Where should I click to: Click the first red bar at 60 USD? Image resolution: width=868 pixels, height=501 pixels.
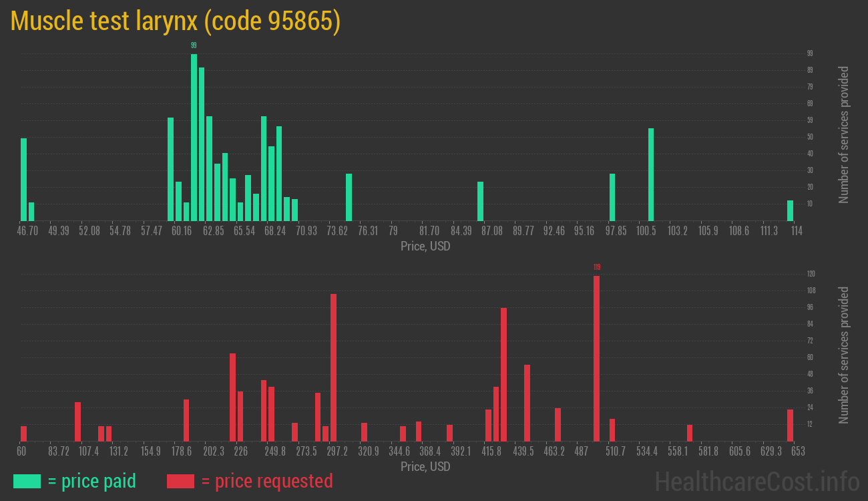tap(24, 434)
